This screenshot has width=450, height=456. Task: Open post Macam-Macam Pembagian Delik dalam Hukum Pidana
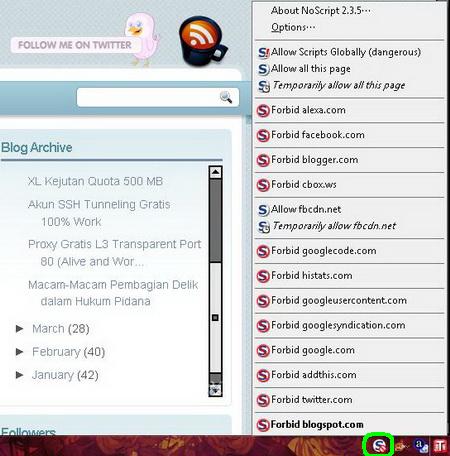coord(113,293)
